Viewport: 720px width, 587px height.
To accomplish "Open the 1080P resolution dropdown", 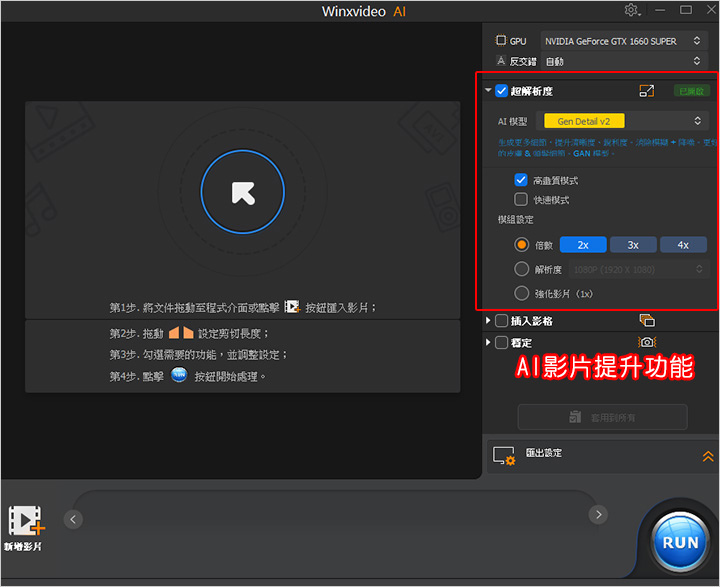I will click(639, 269).
